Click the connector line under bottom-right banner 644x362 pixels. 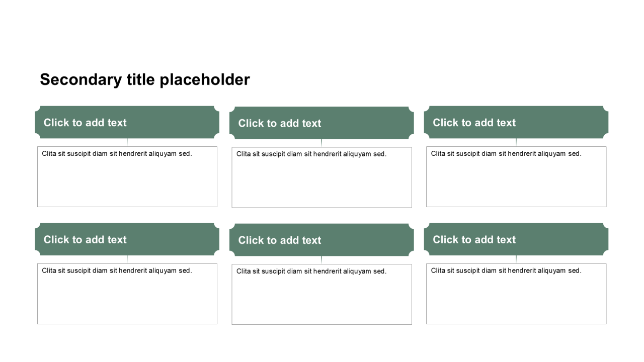click(516, 259)
